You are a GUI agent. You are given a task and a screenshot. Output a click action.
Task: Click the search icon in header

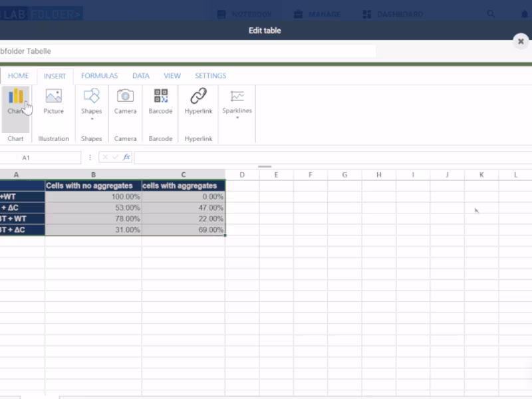pyautogui.click(x=491, y=14)
